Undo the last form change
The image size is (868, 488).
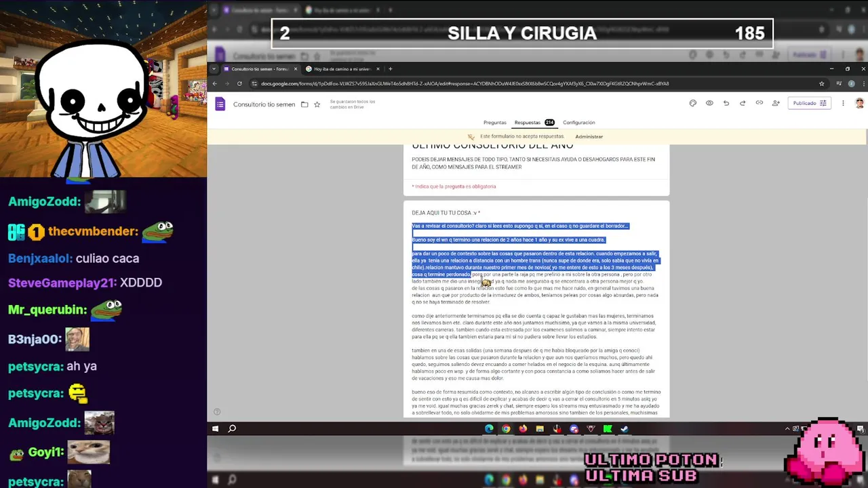[x=726, y=103]
